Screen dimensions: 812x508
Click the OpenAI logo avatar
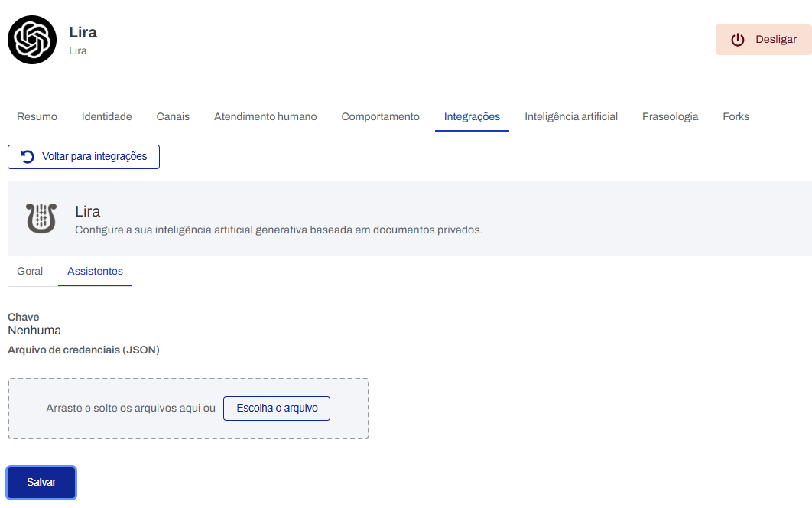coord(32,40)
